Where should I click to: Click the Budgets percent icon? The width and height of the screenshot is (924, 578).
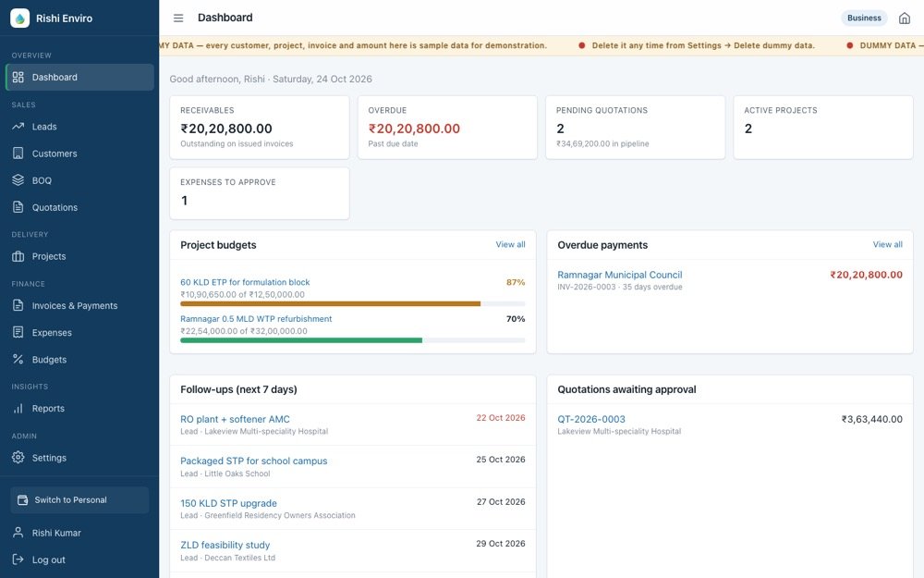(18, 359)
